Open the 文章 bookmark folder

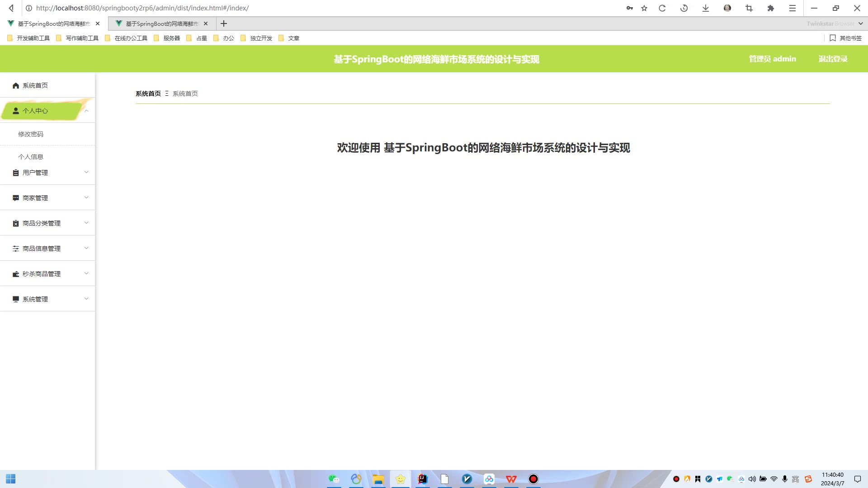(289, 38)
